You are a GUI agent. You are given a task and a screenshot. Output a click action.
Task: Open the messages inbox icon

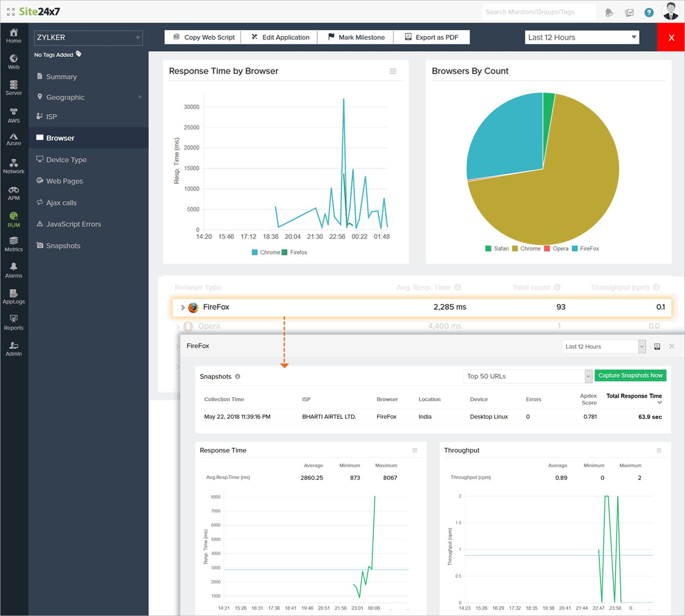click(629, 12)
